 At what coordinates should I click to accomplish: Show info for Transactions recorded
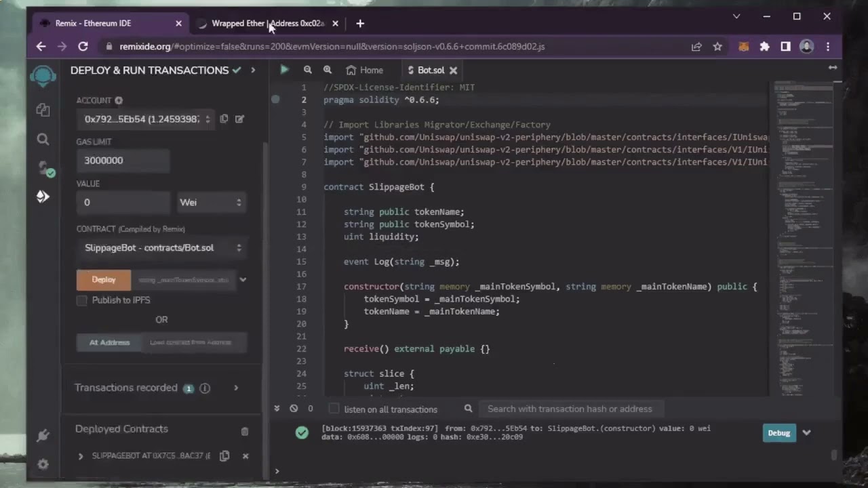205,388
